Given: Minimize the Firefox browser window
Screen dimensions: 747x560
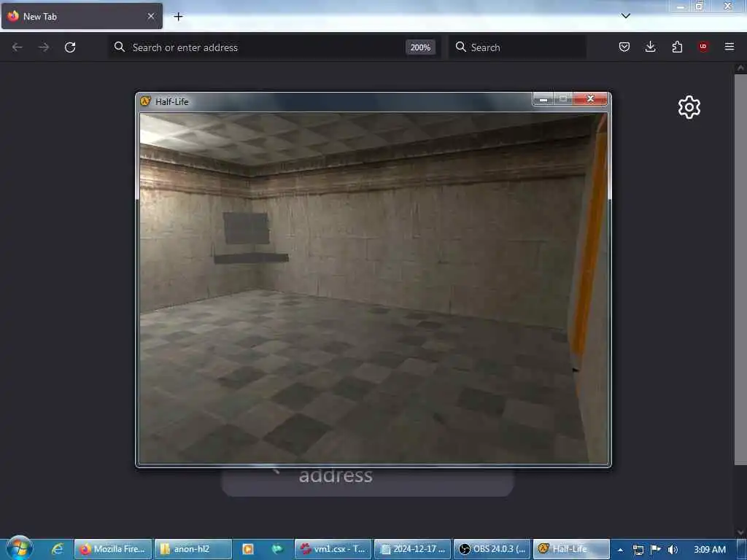Looking at the screenshot, I should [680, 6].
